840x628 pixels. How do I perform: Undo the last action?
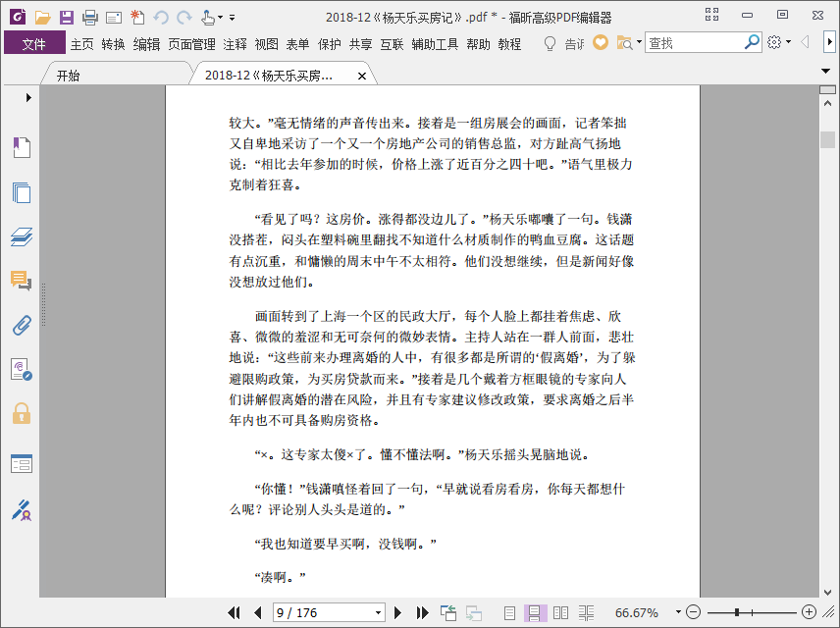pos(161,18)
